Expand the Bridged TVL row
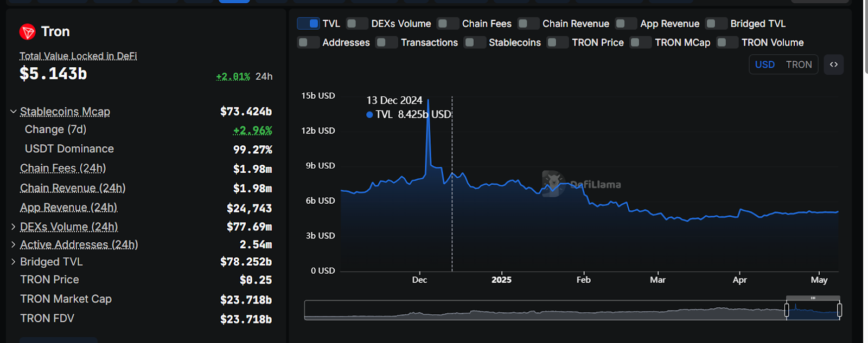This screenshot has height=343, width=868. (14, 262)
